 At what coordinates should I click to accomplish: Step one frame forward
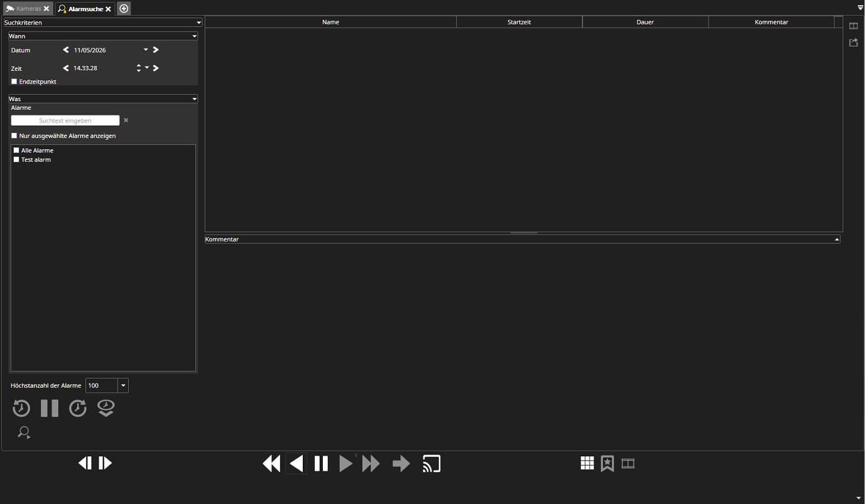106,463
